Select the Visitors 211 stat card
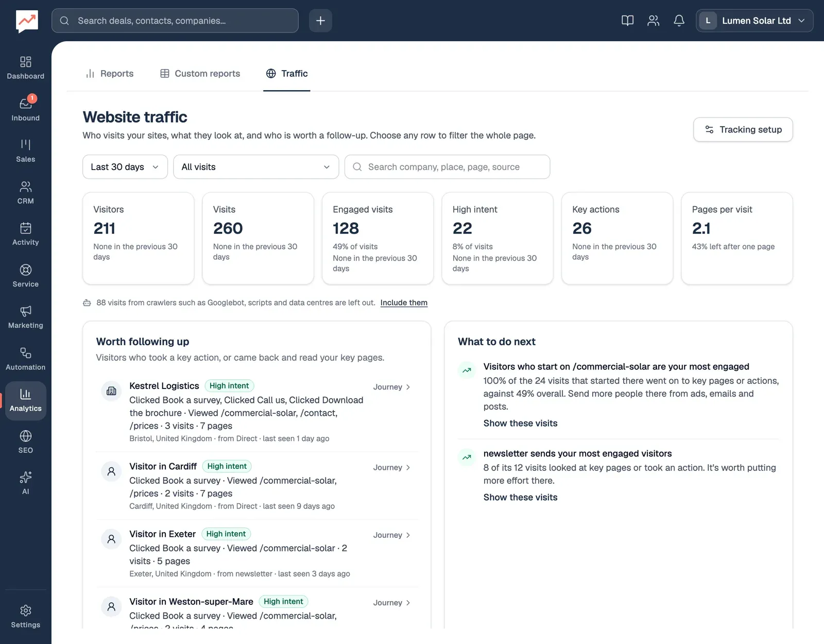This screenshot has width=824, height=644. pos(139,238)
